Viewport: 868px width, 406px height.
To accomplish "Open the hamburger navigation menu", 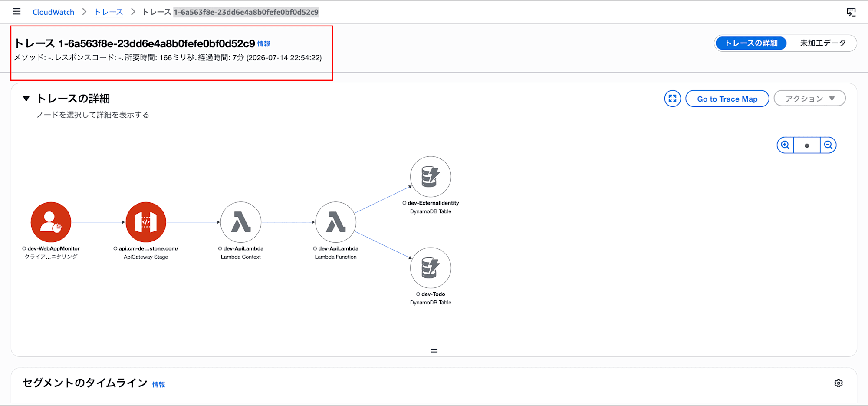I will coord(16,12).
